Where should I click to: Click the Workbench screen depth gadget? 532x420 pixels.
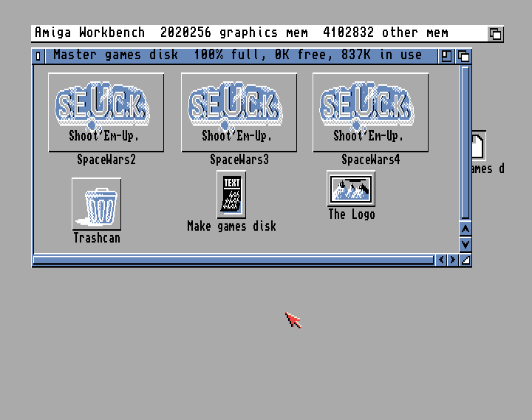[495, 34]
